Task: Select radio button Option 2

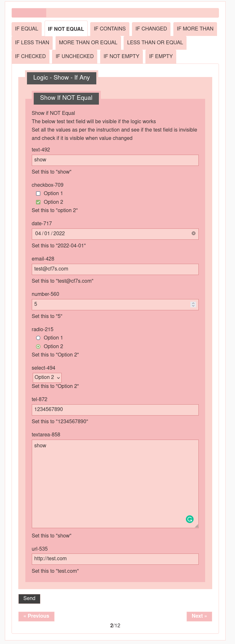Action: coord(38,347)
